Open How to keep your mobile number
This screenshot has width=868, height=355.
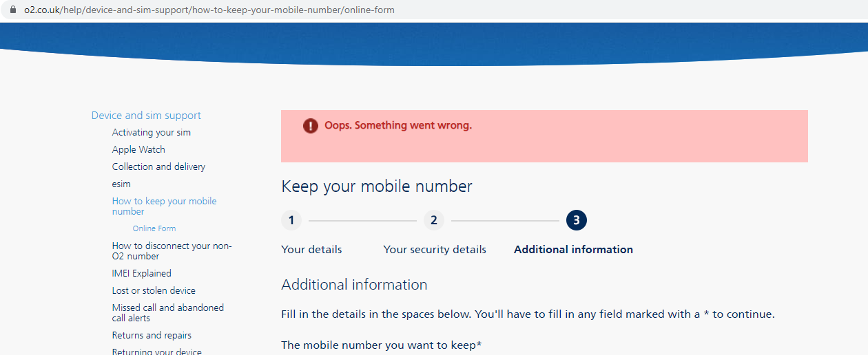point(165,206)
